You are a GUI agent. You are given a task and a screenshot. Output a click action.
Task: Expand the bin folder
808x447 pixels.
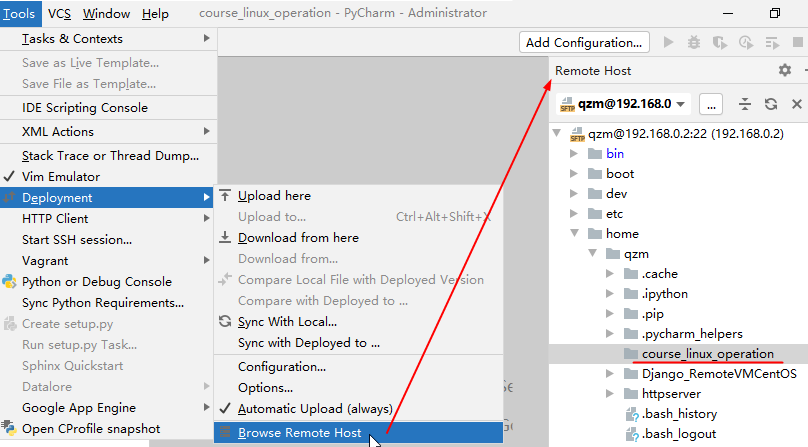pyautogui.click(x=574, y=154)
